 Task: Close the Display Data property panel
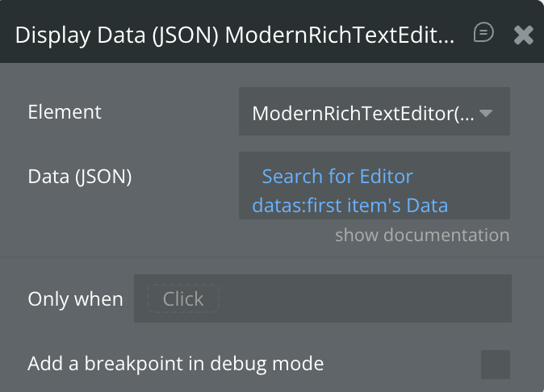(x=524, y=34)
